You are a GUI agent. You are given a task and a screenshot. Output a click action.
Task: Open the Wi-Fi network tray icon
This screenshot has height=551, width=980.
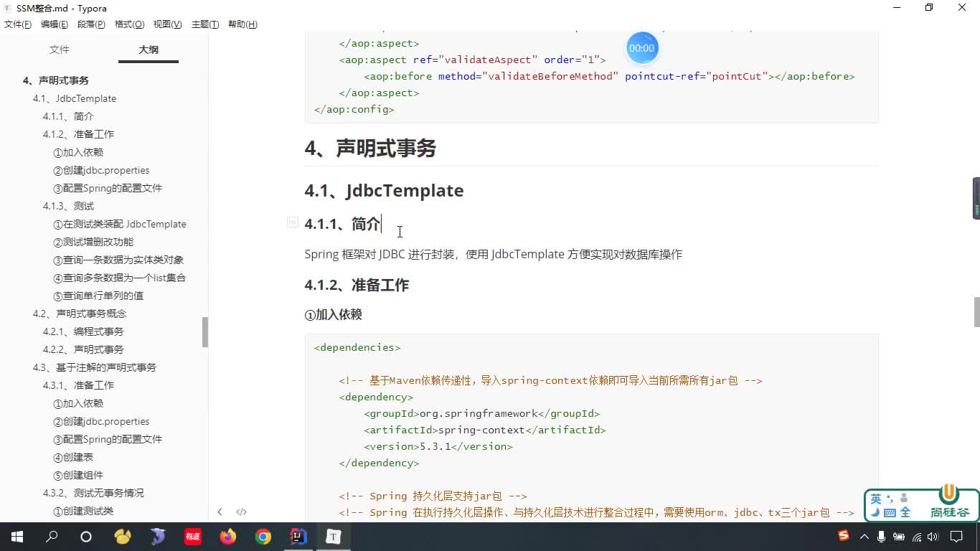click(916, 536)
